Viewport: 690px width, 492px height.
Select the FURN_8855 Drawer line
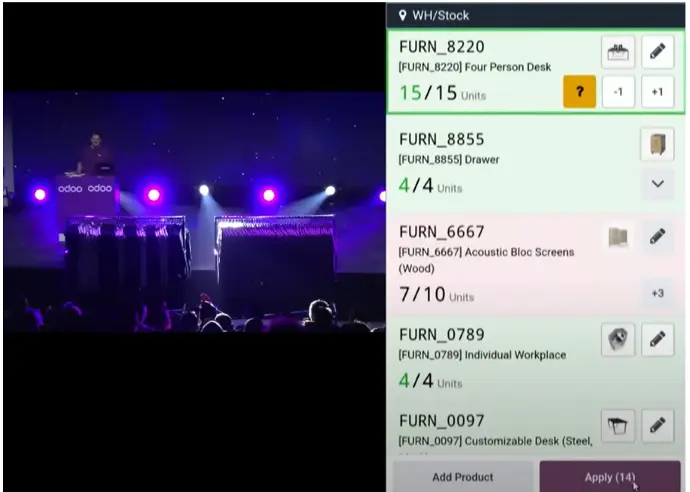coord(536,165)
